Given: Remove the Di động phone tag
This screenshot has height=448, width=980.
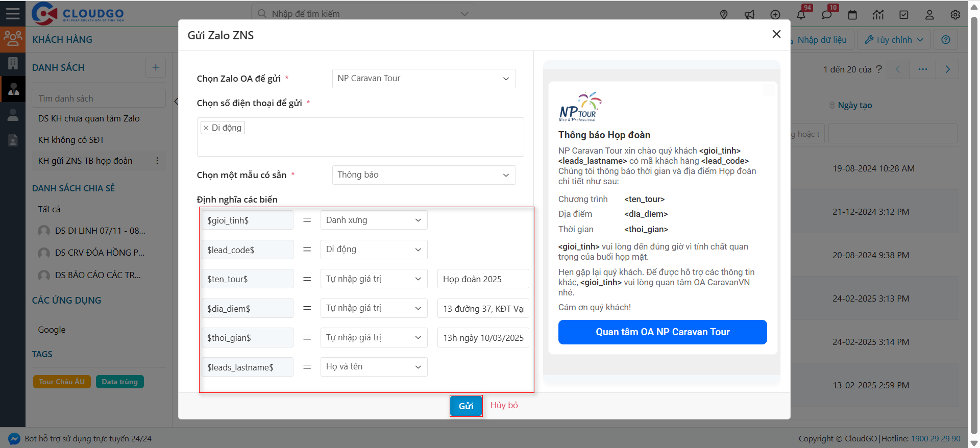Looking at the screenshot, I should click(206, 128).
